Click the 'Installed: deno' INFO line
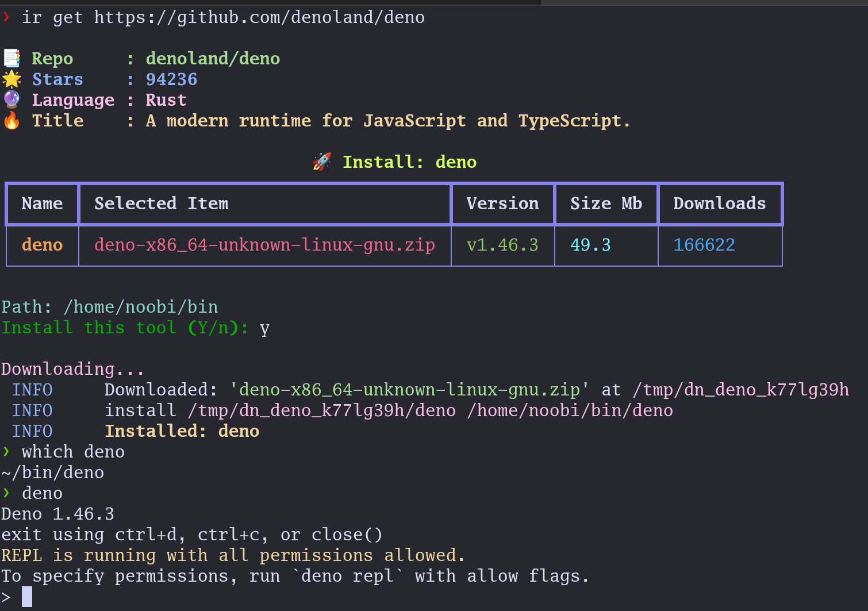The image size is (868, 611). click(182, 431)
